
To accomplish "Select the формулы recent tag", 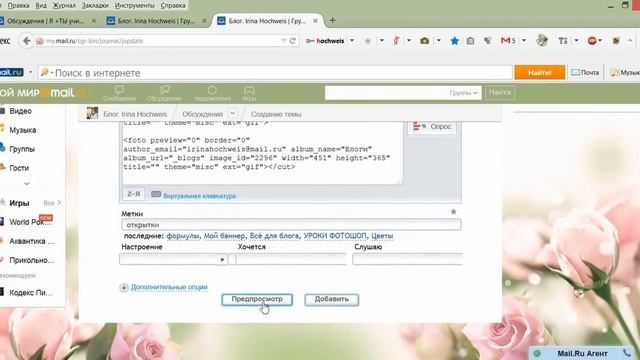I will coord(183,236).
